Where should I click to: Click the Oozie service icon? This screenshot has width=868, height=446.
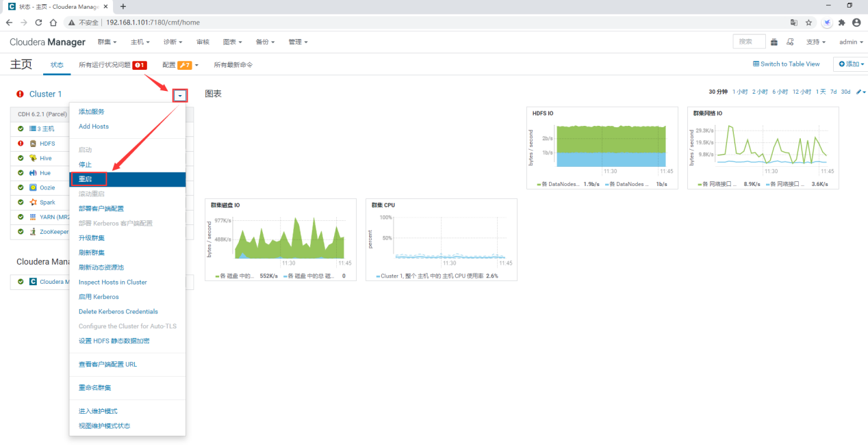pos(33,187)
